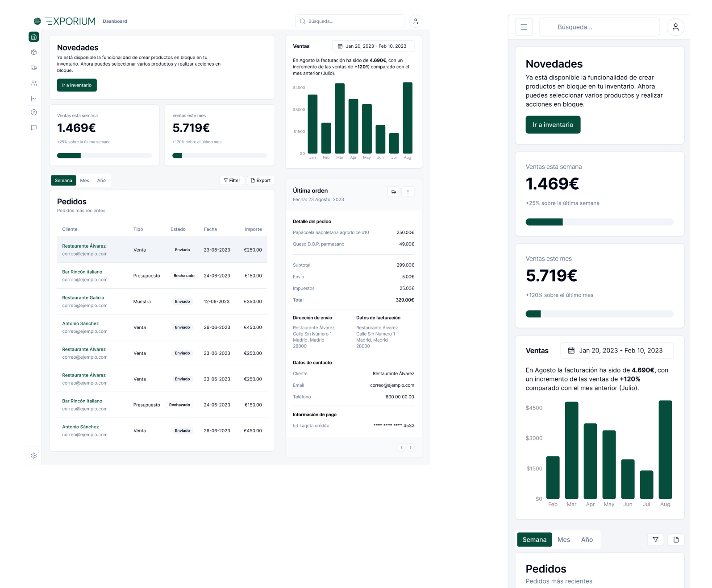Open the settings gear in sidebar
Viewport: 712px width, 588px height.
[x=34, y=455]
